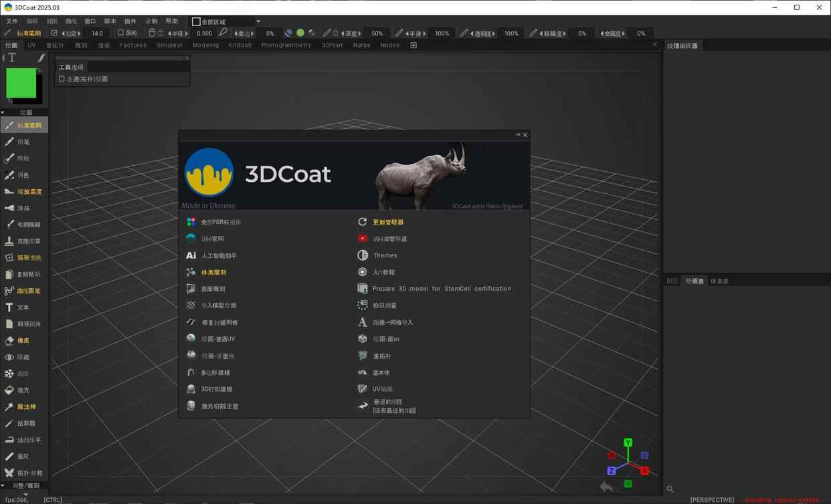The image size is (831, 504).
Task: Toggle the lock icon beside 半径
Action: [x=160, y=33]
